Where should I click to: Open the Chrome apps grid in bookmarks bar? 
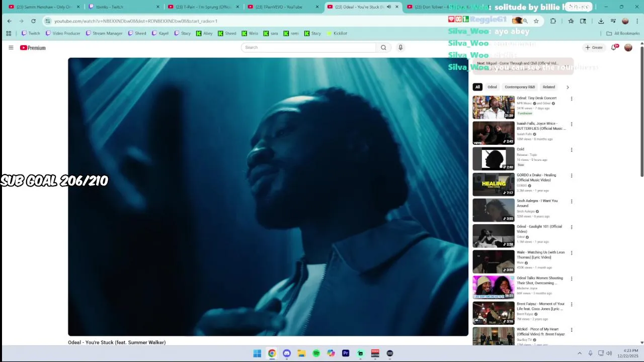tap(9, 33)
